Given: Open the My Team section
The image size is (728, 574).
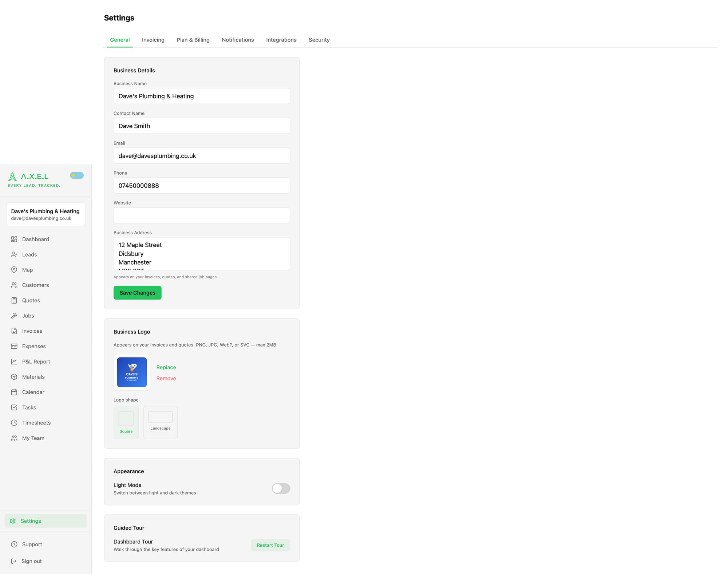Looking at the screenshot, I should point(33,438).
